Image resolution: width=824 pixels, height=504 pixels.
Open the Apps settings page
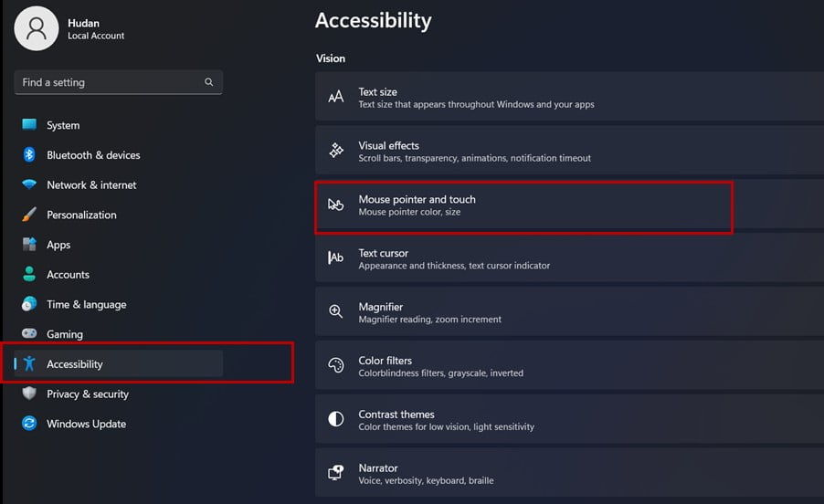[x=58, y=245]
